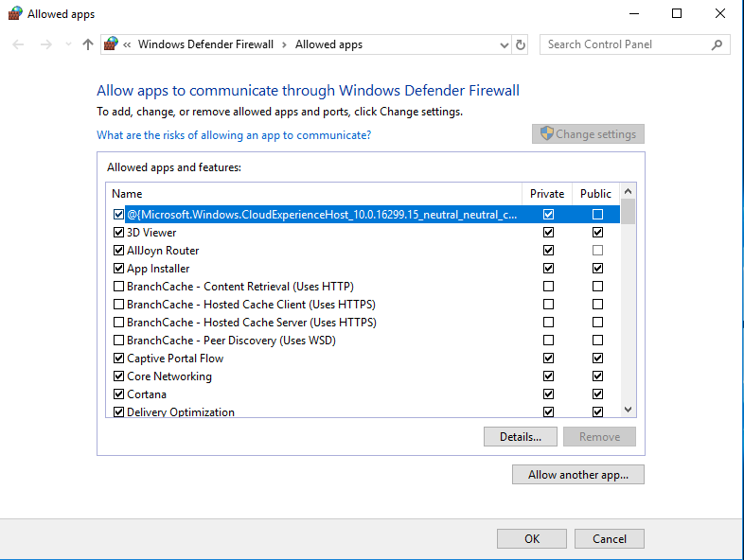744x560 pixels.
Task: Select Windows Defender Firewall breadcrumb
Action: click(205, 44)
